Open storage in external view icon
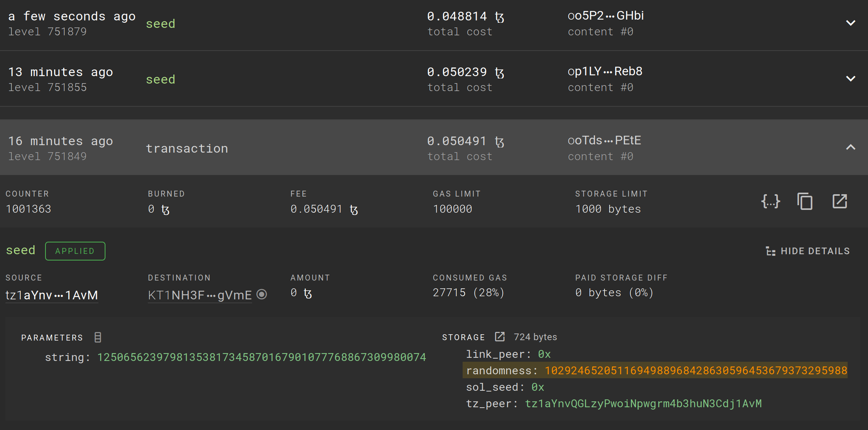Image resolution: width=868 pixels, height=430 pixels. pyautogui.click(x=499, y=337)
